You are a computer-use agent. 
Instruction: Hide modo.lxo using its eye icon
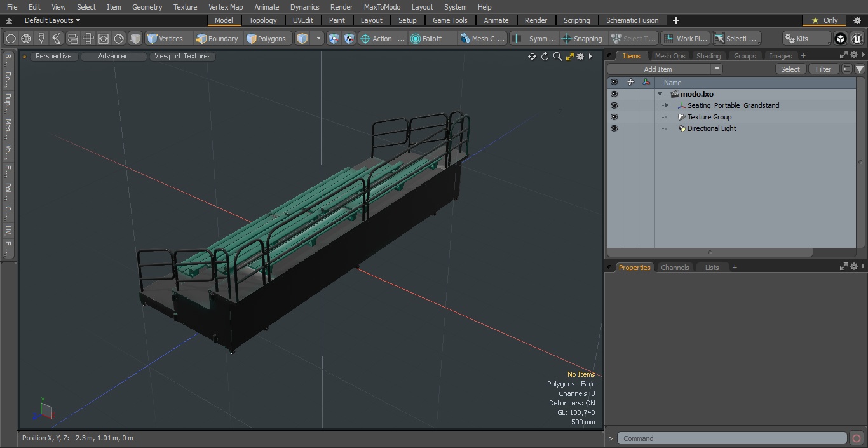pyautogui.click(x=614, y=94)
